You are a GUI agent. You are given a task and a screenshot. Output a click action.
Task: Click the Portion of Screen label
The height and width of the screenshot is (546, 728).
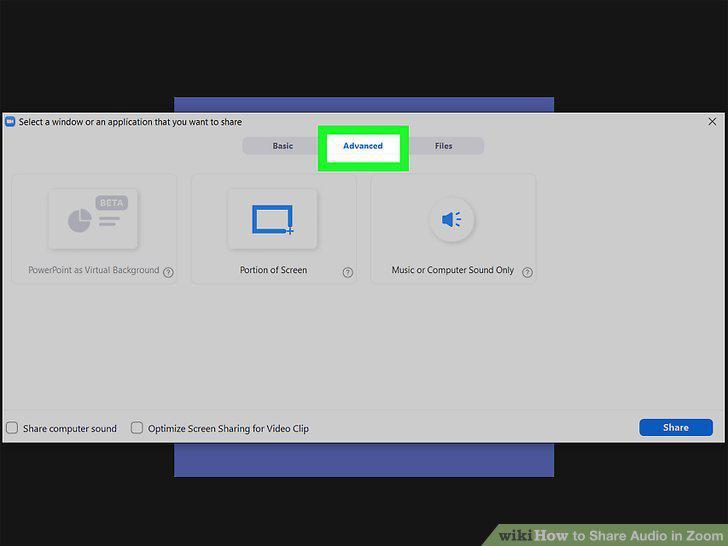point(273,270)
